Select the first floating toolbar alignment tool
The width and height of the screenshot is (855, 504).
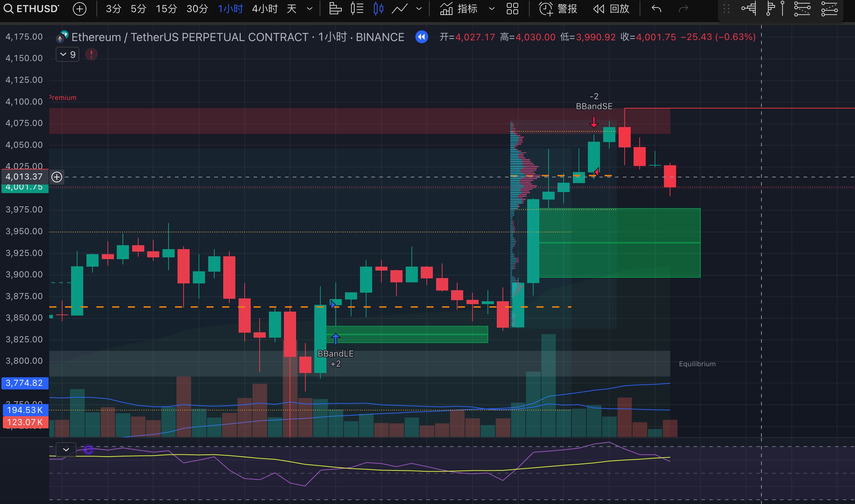point(749,9)
